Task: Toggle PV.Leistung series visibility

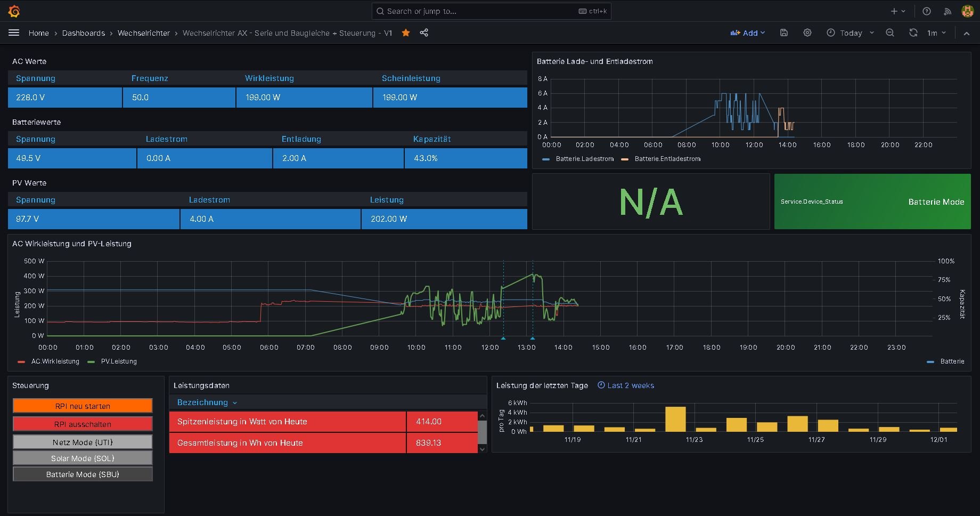Action: (x=118, y=361)
